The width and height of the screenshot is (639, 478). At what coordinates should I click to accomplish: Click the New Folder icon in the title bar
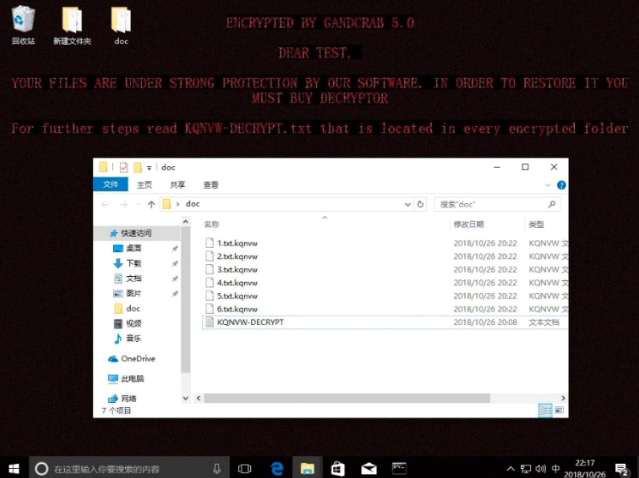[x=138, y=167]
